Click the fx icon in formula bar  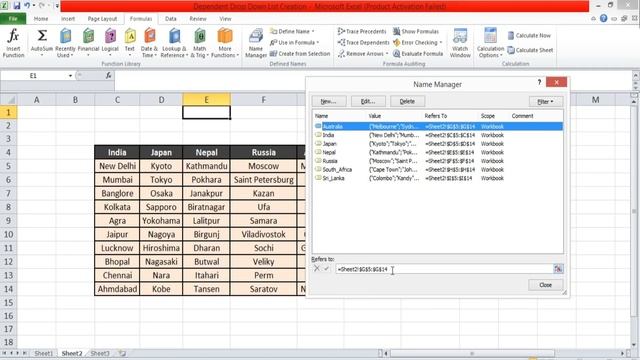point(108,76)
